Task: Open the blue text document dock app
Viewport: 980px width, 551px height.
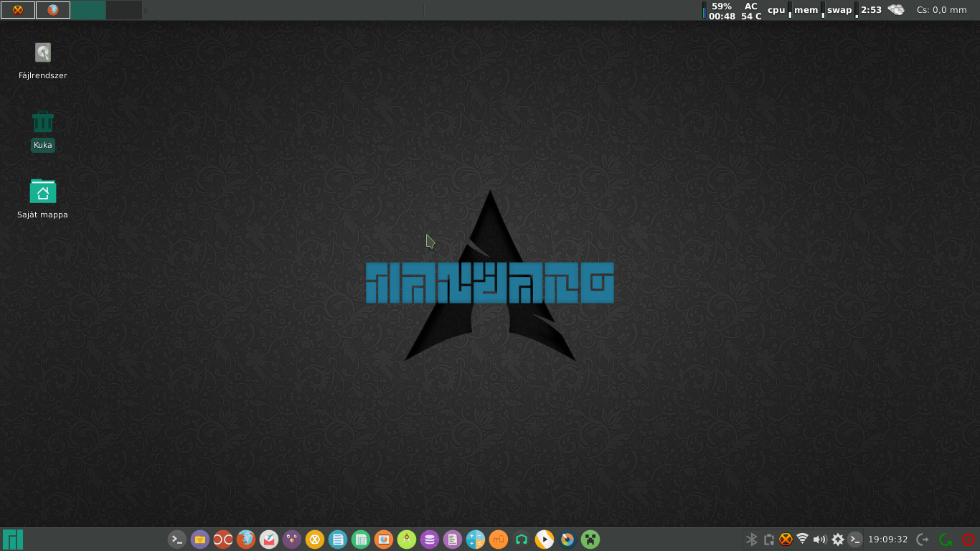Action: pos(338,540)
